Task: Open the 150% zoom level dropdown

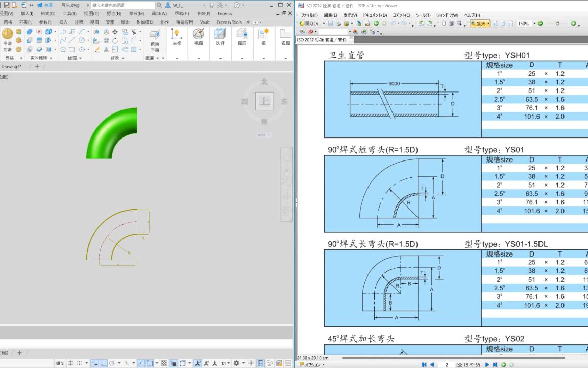Action: click(534, 24)
